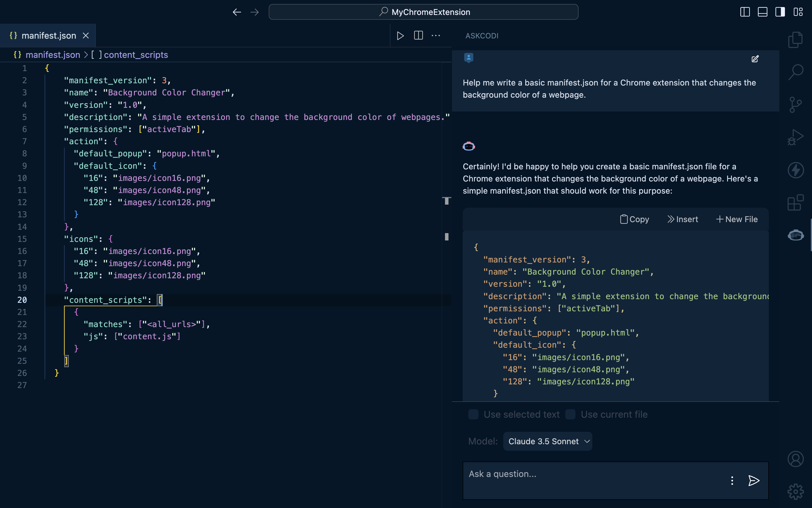Screen dimensions: 812x508
Task: Open the AskCodi view in the activity bar
Action: click(x=796, y=235)
